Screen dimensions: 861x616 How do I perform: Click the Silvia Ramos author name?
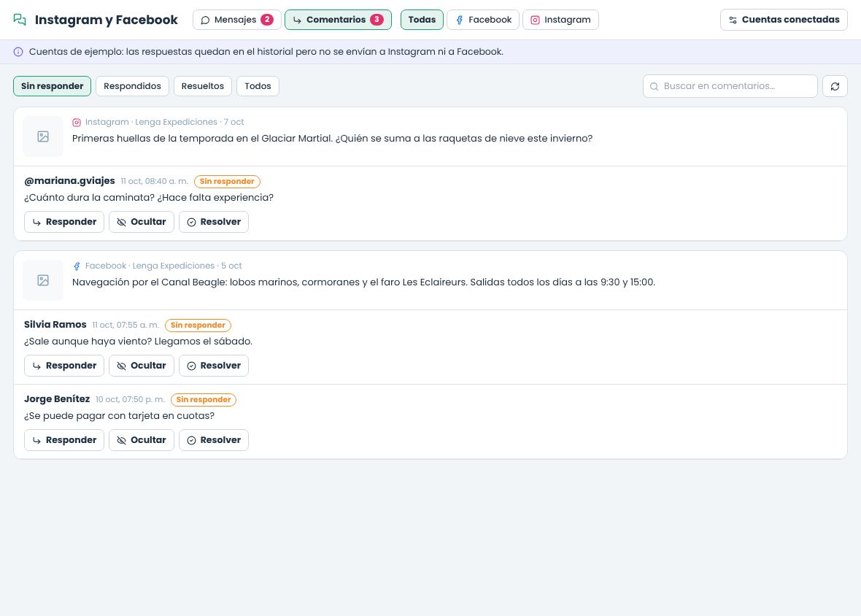click(x=55, y=325)
